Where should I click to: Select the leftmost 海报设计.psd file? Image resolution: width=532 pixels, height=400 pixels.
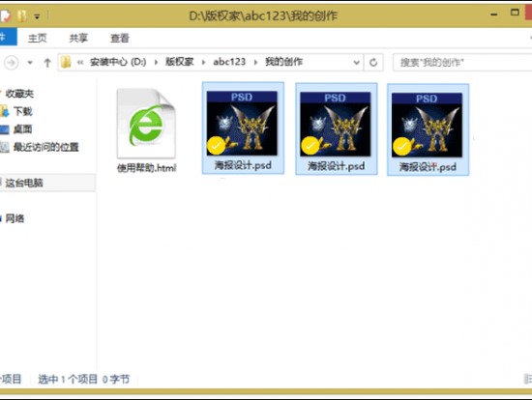click(243, 129)
